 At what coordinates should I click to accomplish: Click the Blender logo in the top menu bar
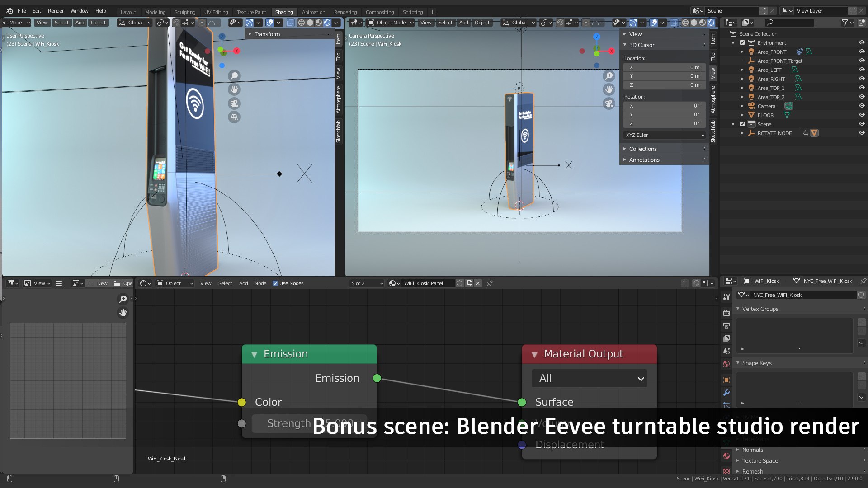[x=9, y=11]
